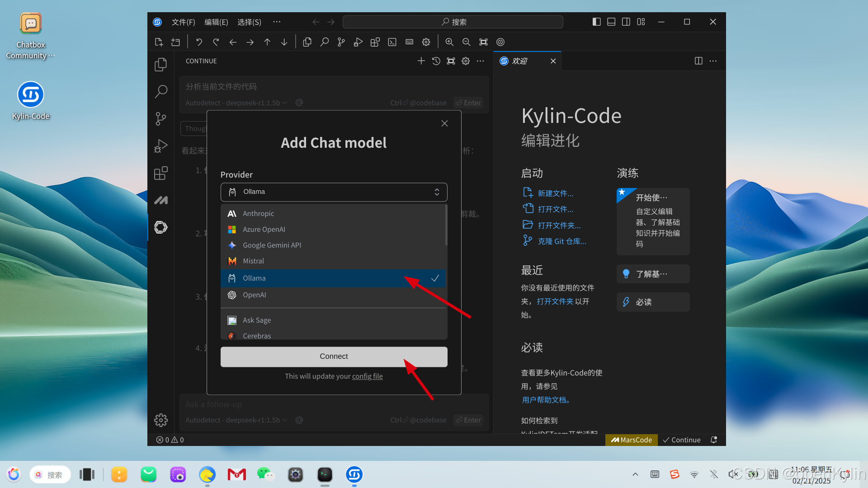Viewport: 868px width, 488px height.
Task: Open the MarsCode sidebar icon
Action: click(161, 200)
